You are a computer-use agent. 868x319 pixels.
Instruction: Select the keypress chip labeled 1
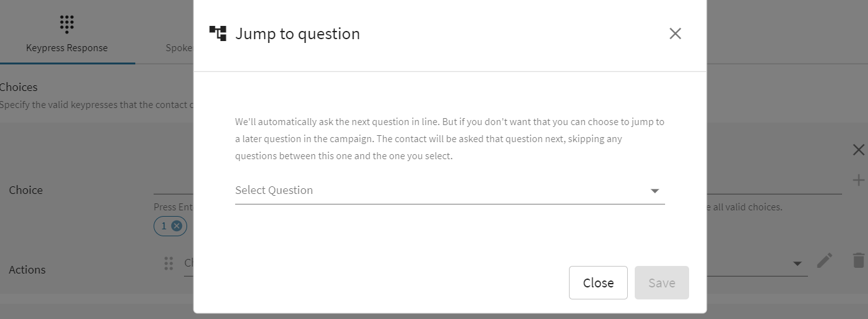pyautogui.click(x=164, y=226)
